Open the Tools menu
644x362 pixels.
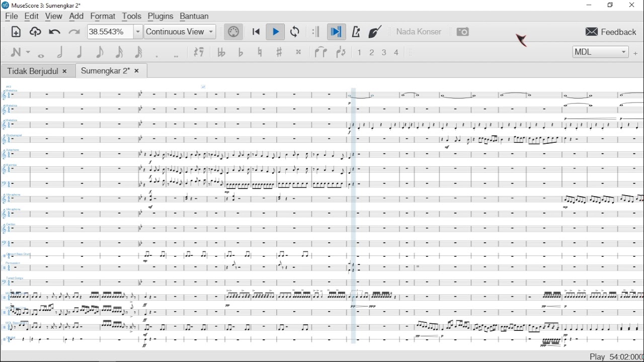tap(131, 17)
